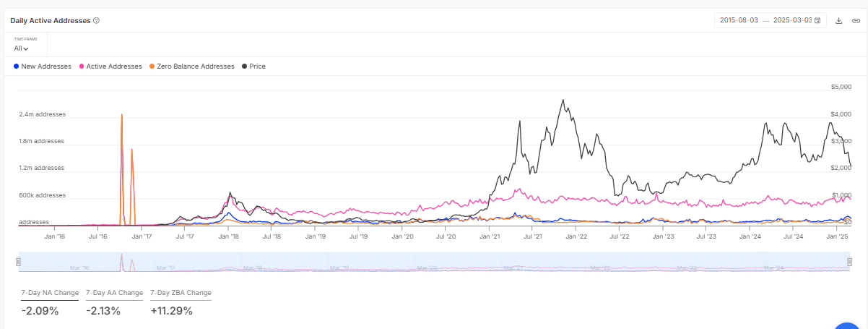868x329 pixels.
Task: Click the Jan '21 x-axis label
Action: (x=490, y=236)
